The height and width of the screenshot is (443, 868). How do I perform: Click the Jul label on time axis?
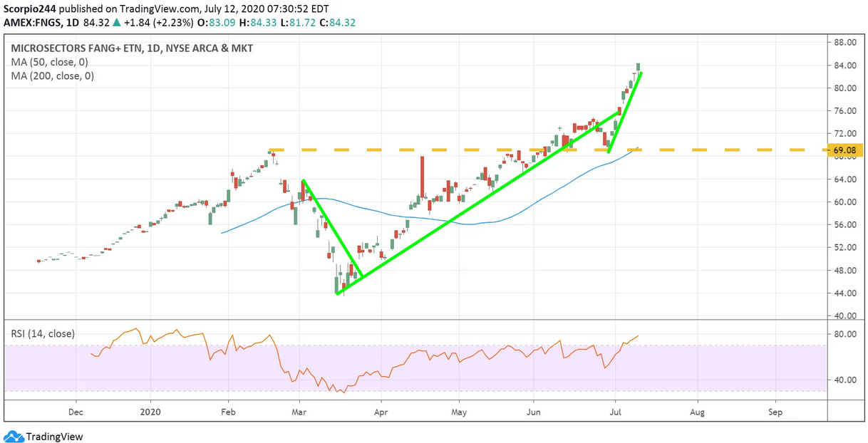tap(615, 412)
